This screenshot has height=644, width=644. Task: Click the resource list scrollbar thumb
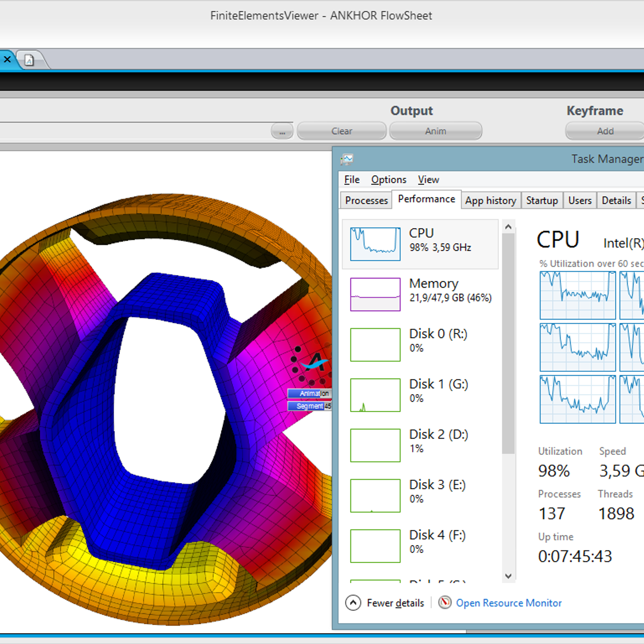tap(508, 343)
